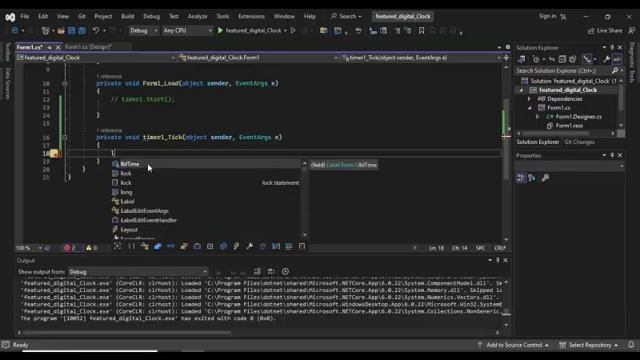Click Collapse All icon in Solution Explorer toolbar
This screenshot has height=360, width=640.
coord(562,59)
